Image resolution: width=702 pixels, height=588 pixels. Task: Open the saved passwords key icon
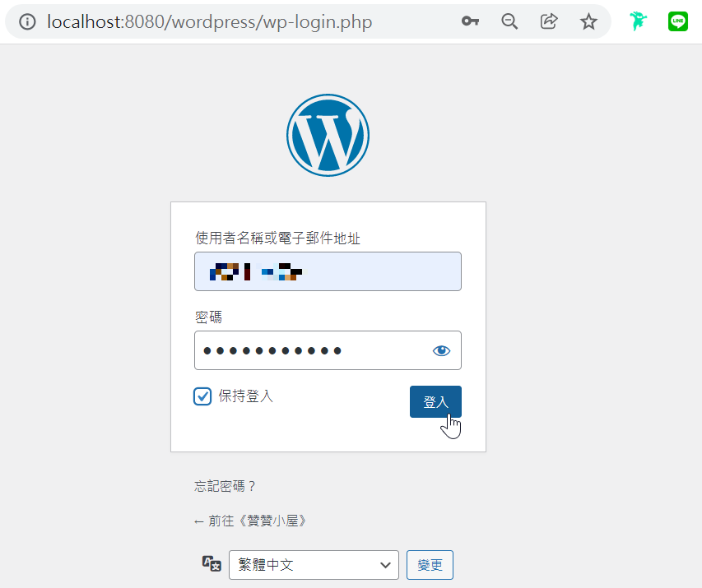470,21
